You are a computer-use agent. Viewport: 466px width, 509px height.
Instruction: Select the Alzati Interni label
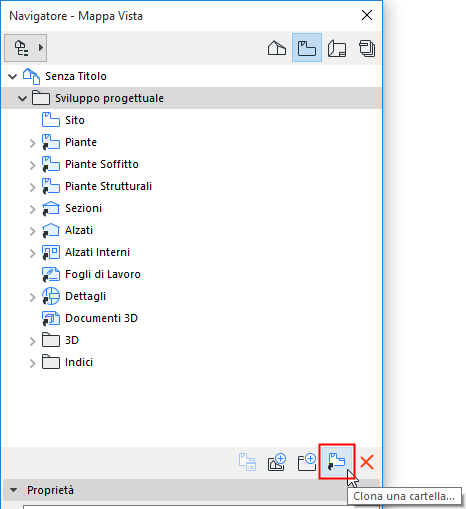pyautogui.click(x=97, y=252)
